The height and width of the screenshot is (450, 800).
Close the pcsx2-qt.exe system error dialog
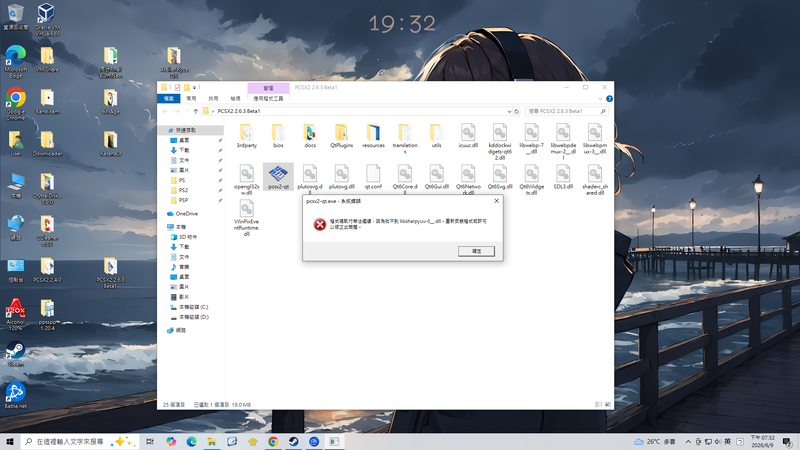[x=496, y=201]
